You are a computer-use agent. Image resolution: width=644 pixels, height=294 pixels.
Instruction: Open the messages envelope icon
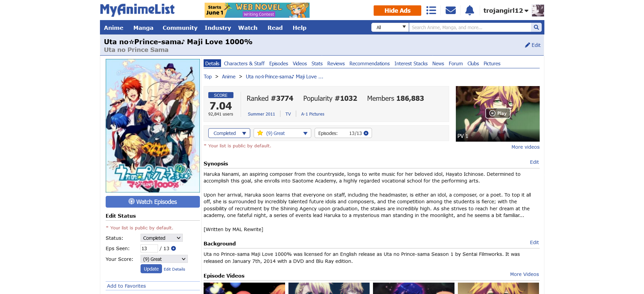pyautogui.click(x=450, y=10)
